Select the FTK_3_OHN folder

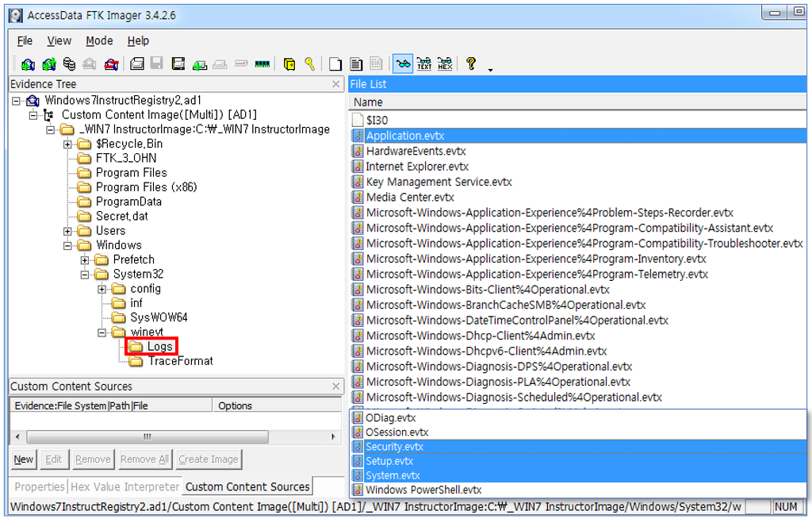(126, 158)
